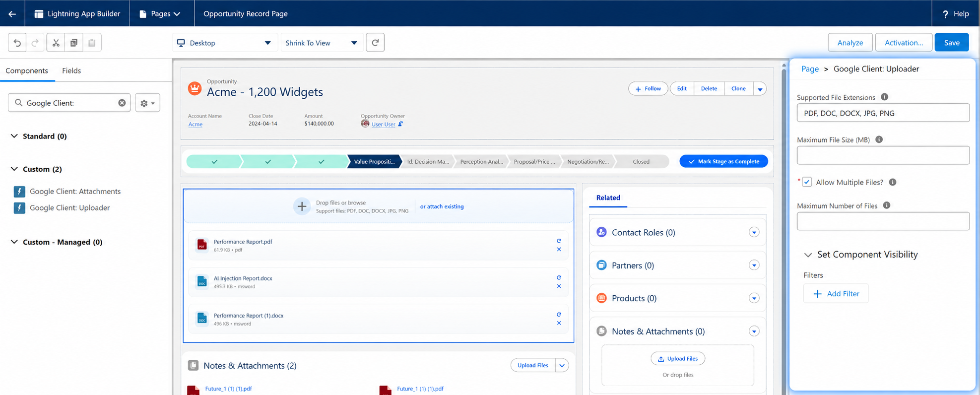Viewport: 980px width, 395px height.
Task: Switch to the Components tab
Action: click(x=27, y=70)
